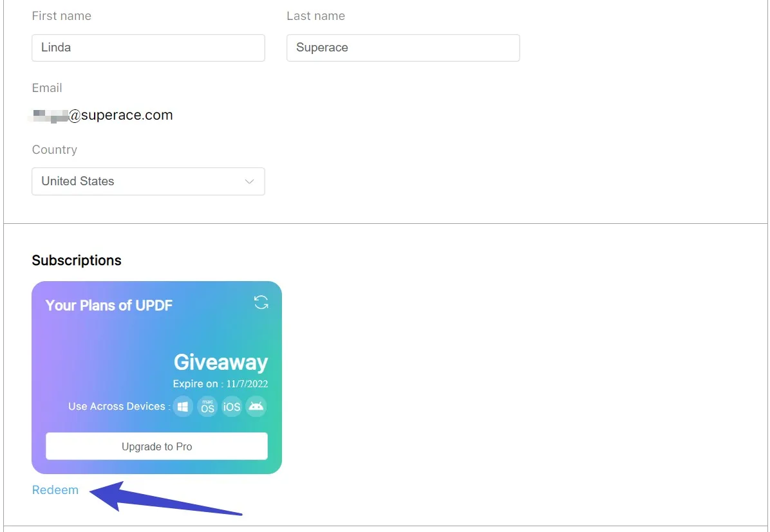Image resolution: width=770 pixels, height=532 pixels.
Task: Click the United States text in Country field
Action: 78,181
